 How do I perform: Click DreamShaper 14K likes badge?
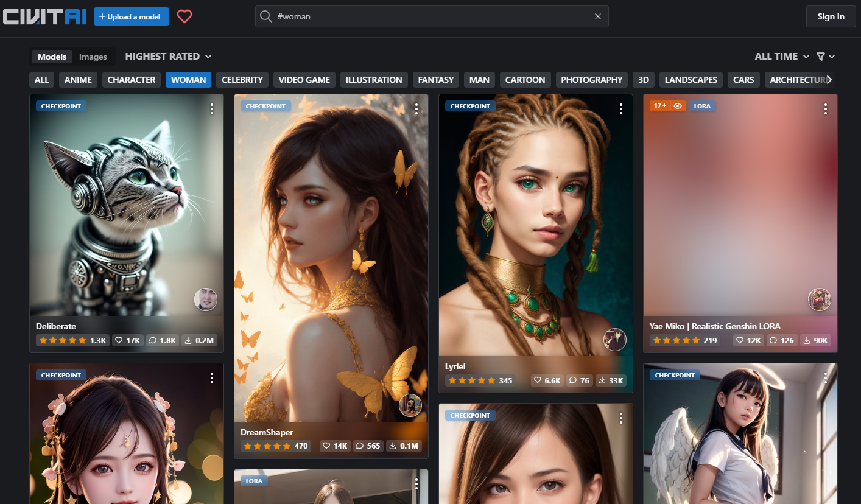[334, 446]
